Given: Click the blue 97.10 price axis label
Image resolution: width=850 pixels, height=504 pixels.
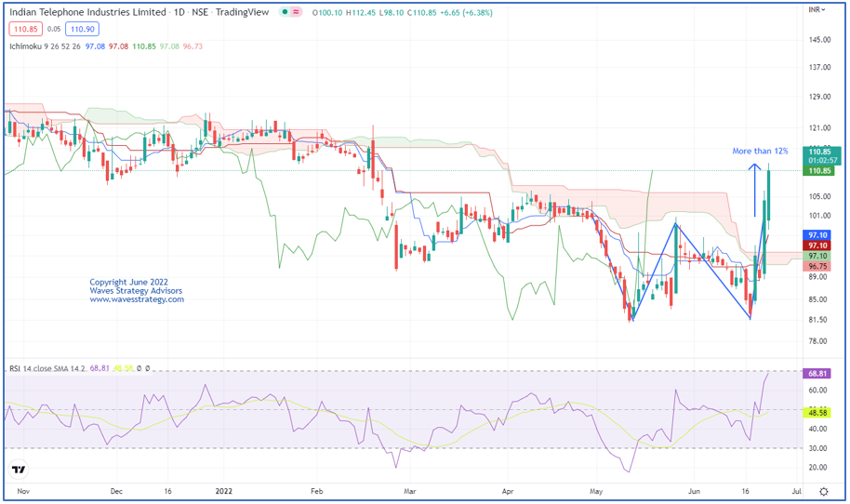Looking at the screenshot, I should tap(817, 235).
